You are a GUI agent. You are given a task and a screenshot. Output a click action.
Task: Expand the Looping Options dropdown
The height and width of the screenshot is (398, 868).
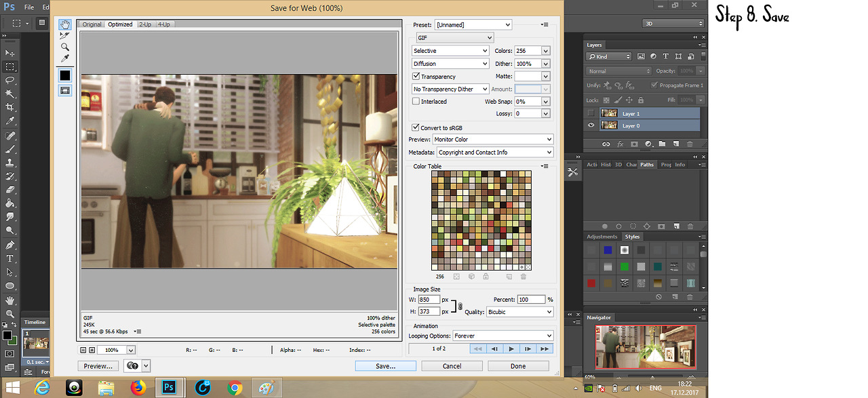pos(502,336)
